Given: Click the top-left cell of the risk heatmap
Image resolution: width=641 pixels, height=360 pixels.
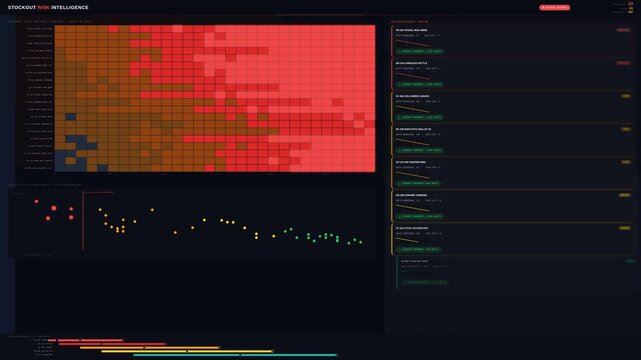Looking at the screenshot, I should [x=60, y=29].
